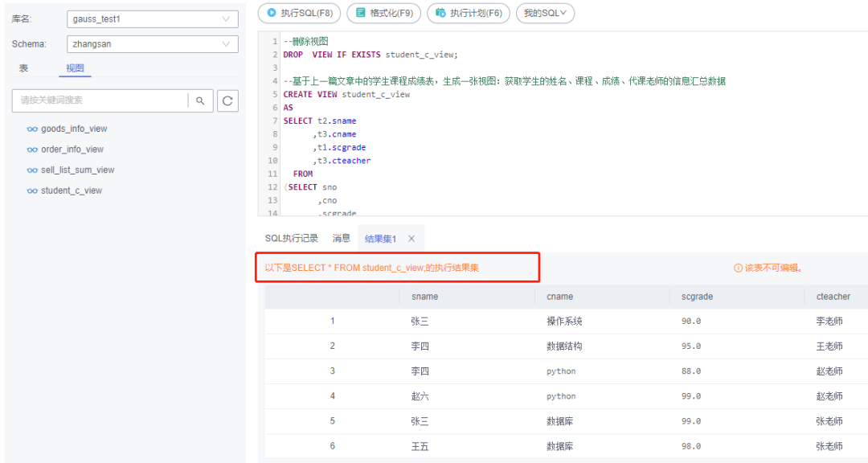Viewport: 868px width, 463px height.
Task: Click the ,t3.cteacher line in editor
Action: [342, 161]
